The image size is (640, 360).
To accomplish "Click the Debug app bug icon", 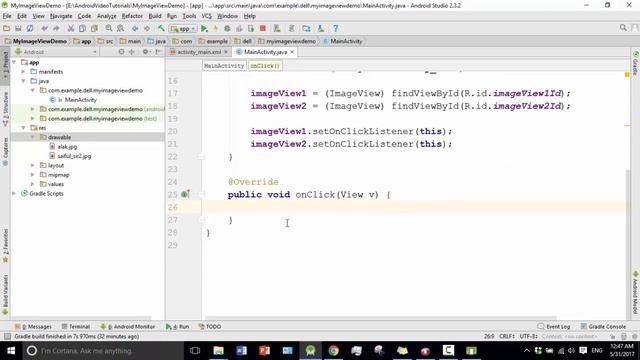I will pyautogui.click(x=227, y=28).
